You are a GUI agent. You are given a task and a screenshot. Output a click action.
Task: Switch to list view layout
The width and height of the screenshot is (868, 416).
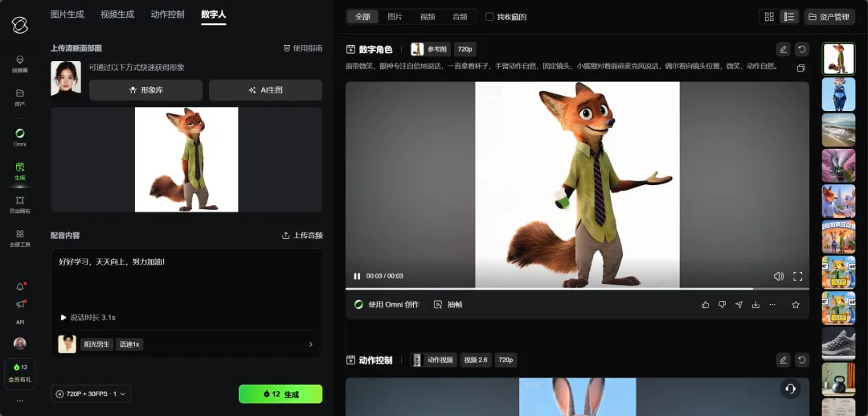[x=789, y=17]
